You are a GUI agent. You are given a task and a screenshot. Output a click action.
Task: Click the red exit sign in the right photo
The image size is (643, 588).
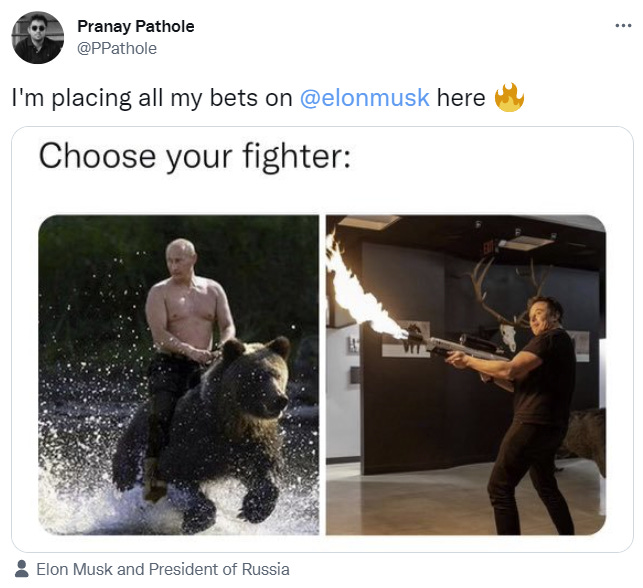point(488,248)
